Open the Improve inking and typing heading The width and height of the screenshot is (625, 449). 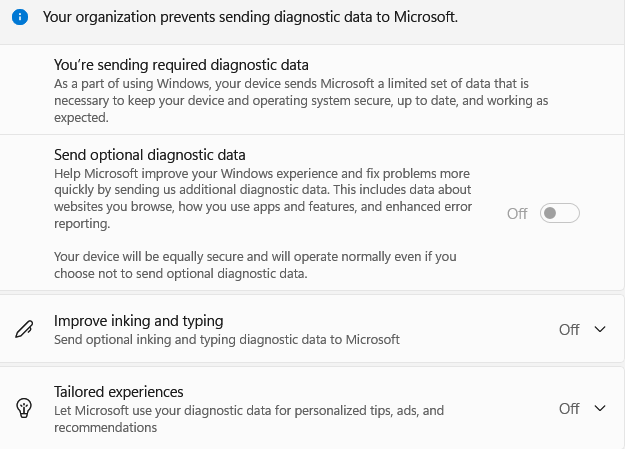(138, 321)
